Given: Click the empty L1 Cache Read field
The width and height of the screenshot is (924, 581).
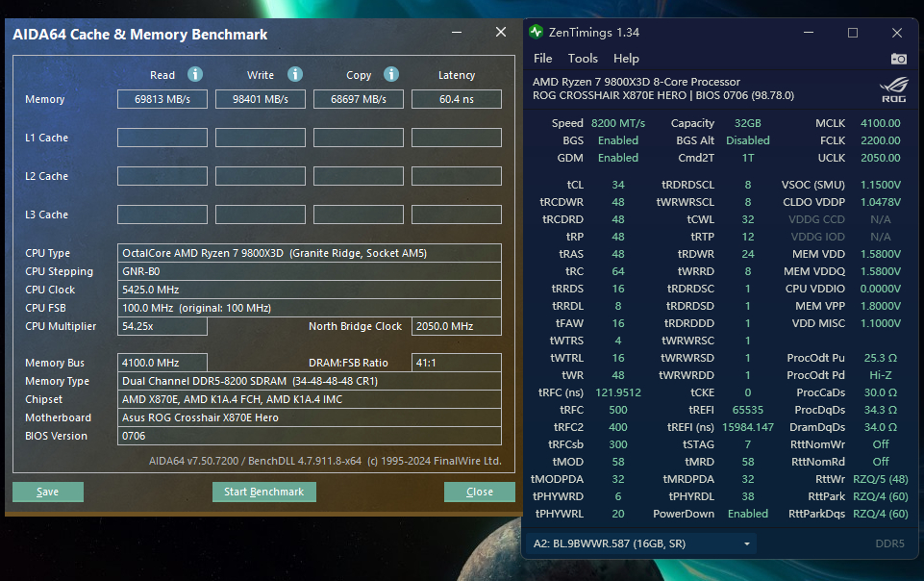Looking at the screenshot, I should [162, 138].
